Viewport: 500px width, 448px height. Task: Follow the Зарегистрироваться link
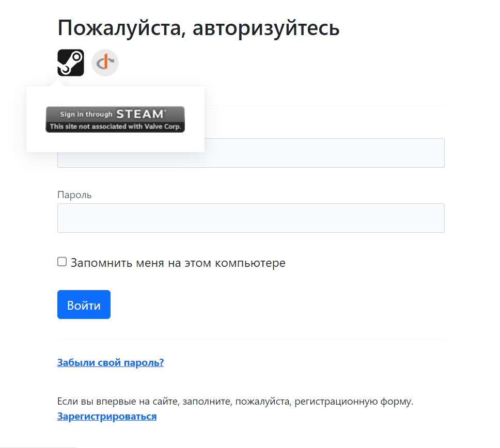point(107,416)
